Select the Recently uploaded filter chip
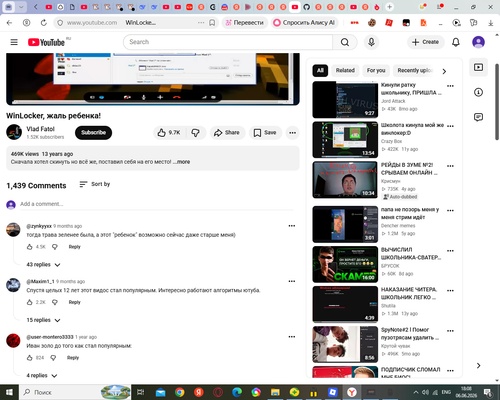Viewport: 500px width, 400px height. point(415,70)
